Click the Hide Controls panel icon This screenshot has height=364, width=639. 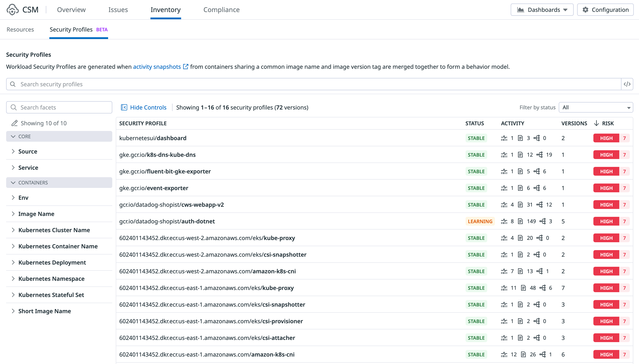click(124, 108)
